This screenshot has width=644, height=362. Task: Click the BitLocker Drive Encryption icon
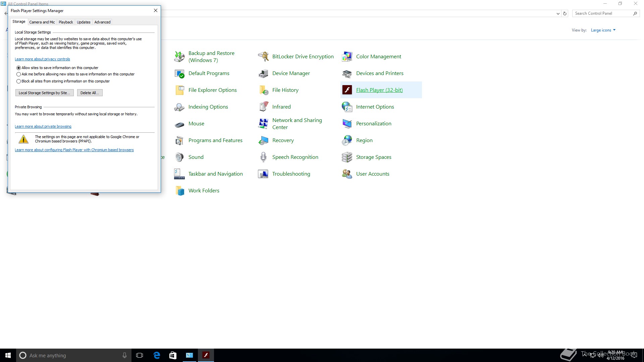[263, 57]
